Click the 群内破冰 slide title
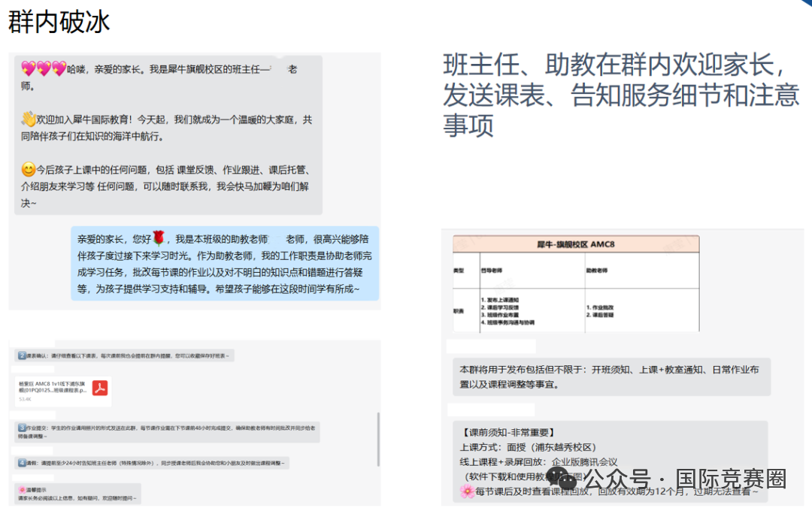The height and width of the screenshot is (511, 812). tap(59, 22)
